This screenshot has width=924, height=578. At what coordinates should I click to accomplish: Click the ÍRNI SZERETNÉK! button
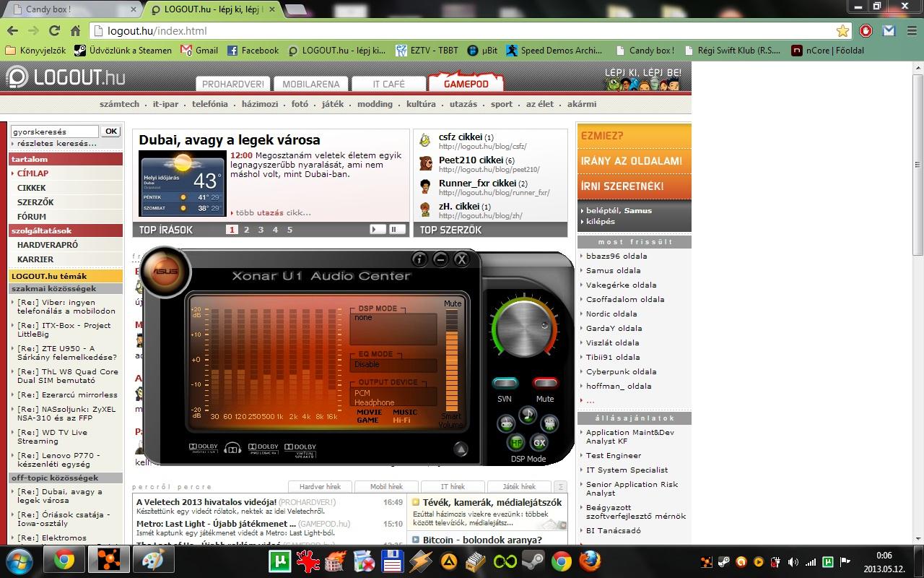[x=633, y=186]
